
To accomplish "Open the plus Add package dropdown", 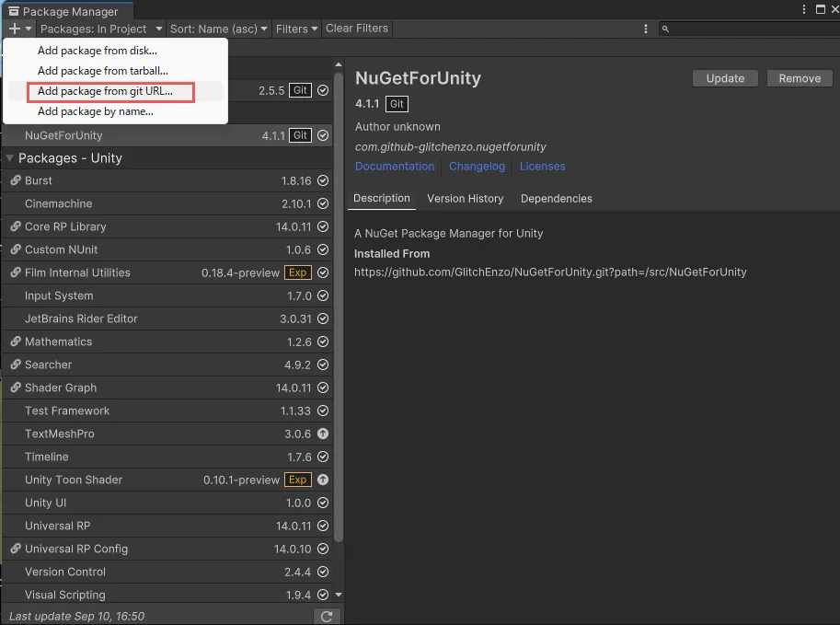I will coord(20,29).
